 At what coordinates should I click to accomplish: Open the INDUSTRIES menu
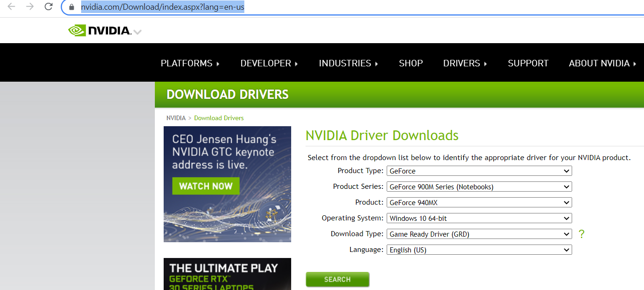pos(348,63)
